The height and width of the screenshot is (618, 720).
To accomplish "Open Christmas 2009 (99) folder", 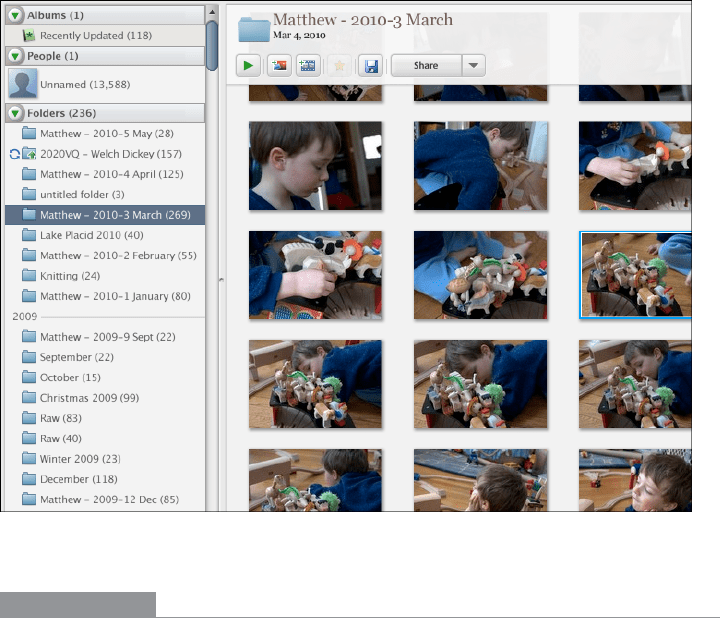I will [105, 398].
